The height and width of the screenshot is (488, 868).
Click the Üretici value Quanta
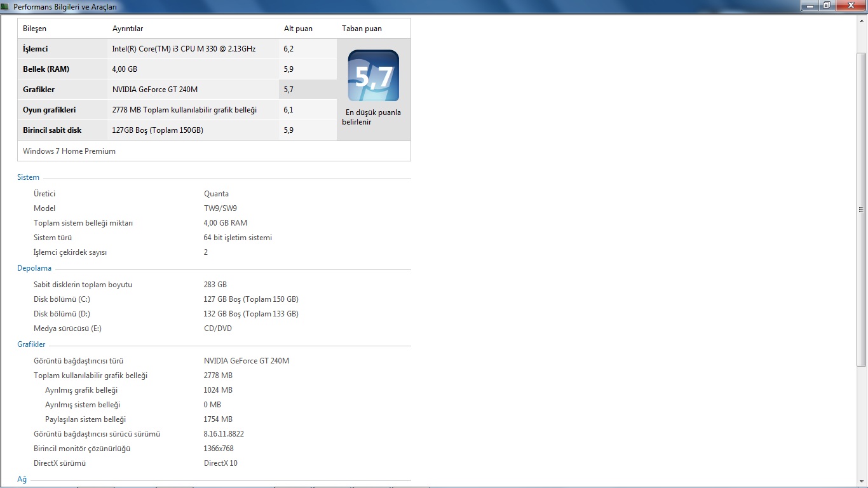216,194
